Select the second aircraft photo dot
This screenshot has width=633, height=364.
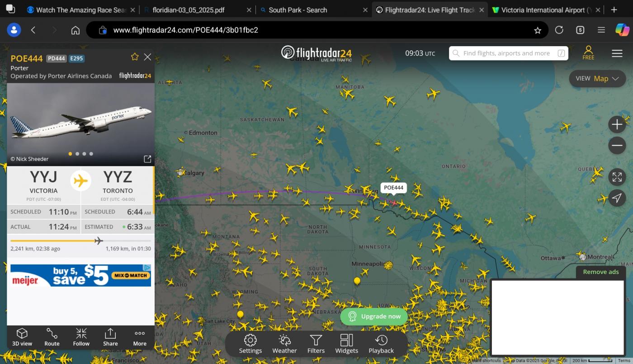tap(77, 154)
